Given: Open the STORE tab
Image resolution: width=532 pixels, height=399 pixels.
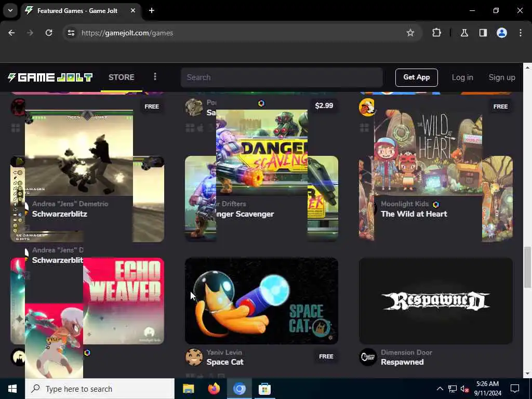Looking at the screenshot, I should pos(122,77).
